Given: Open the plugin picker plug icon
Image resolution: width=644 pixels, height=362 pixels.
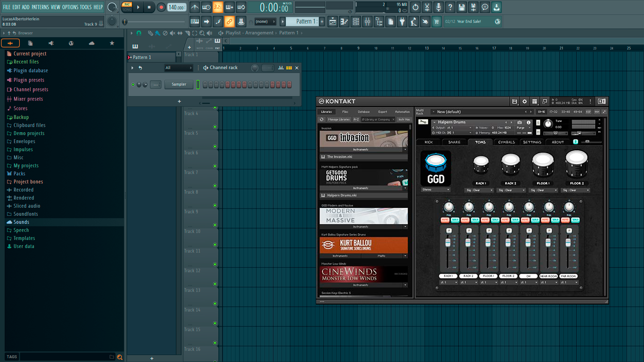Looking at the screenshot, I should pos(402,22).
